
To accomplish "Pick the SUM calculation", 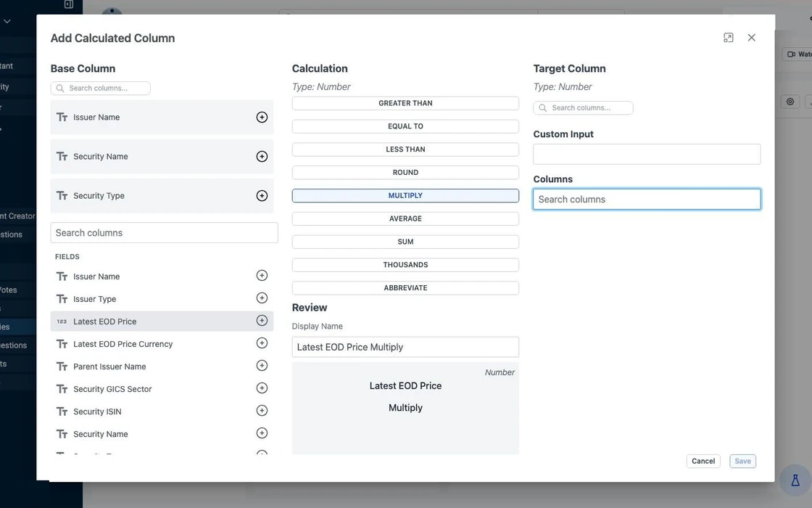I will click(x=405, y=242).
